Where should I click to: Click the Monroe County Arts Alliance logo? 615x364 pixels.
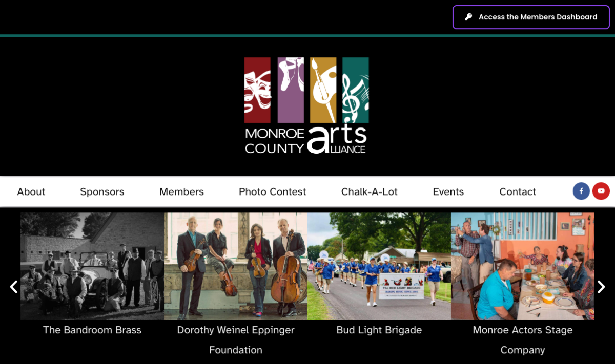click(x=306, y=105)
